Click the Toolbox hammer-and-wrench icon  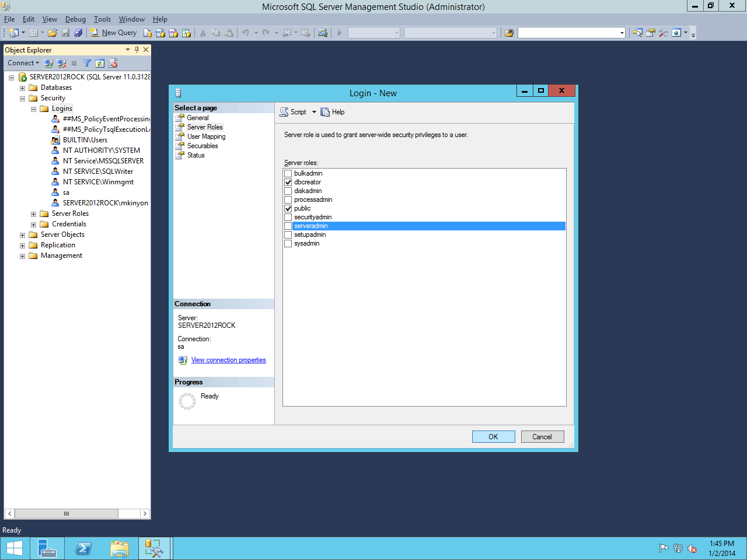click(x=663, y=33)
